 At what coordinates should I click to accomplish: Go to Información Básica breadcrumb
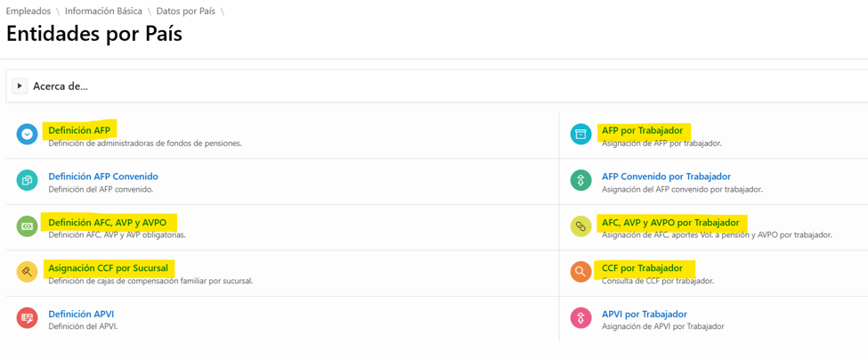(x=103, y=11)
